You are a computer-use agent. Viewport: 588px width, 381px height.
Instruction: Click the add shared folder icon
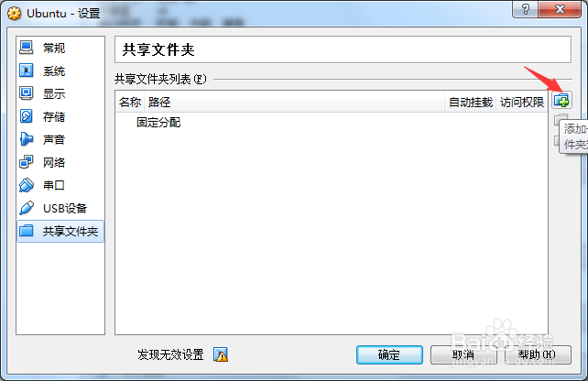click(561, 101)
